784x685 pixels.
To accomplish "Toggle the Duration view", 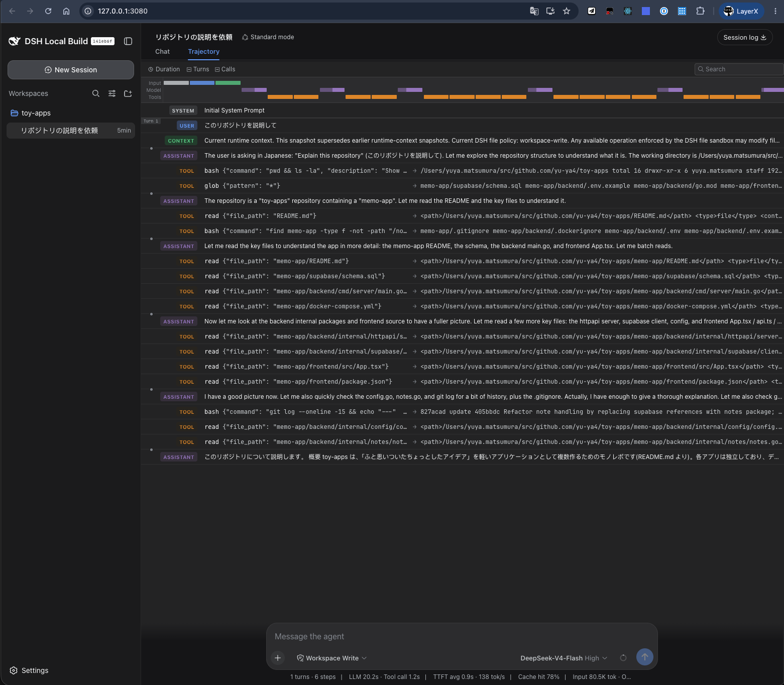I will (164, 69).
